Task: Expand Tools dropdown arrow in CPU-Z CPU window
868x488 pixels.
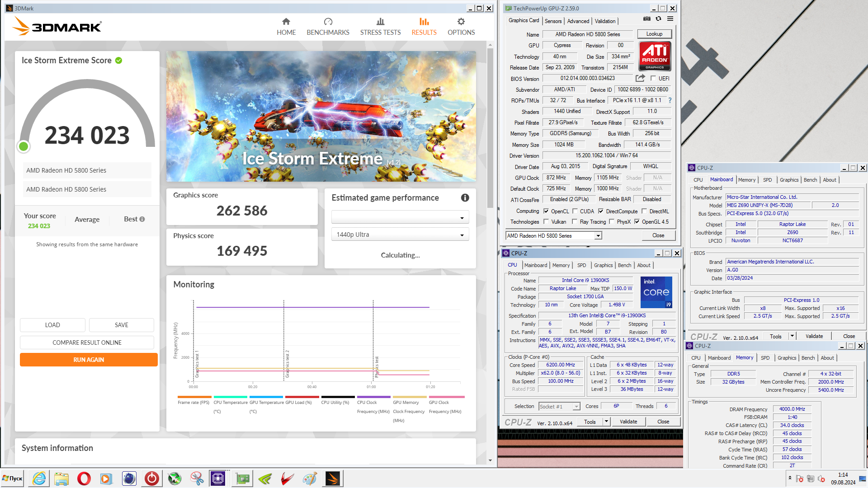Action: [x=606, y=422]
